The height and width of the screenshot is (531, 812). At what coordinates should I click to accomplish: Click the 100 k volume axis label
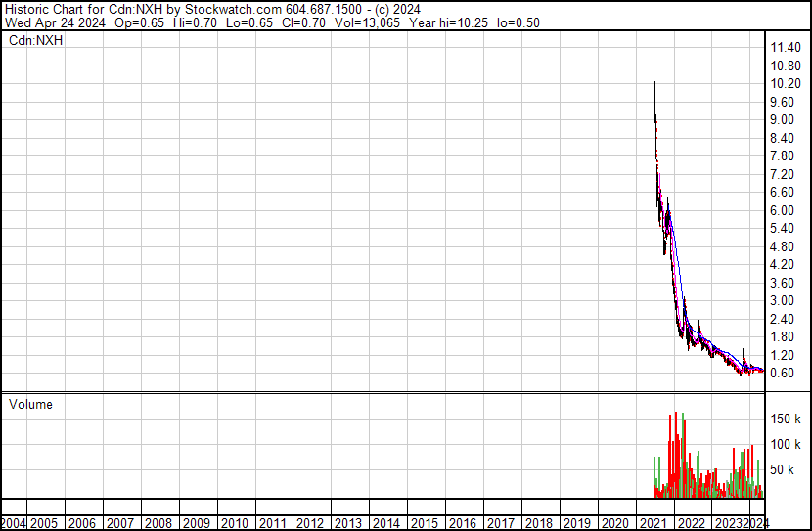786,445
